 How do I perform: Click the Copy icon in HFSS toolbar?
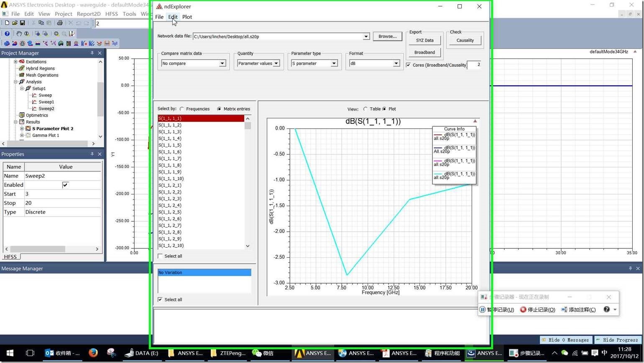coord(41,23)
